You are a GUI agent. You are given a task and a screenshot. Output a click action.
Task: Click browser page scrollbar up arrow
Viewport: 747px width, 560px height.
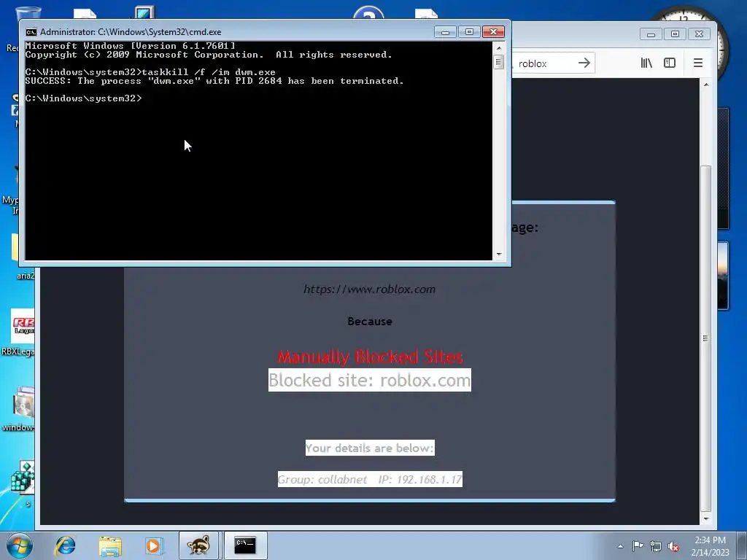pyautogui.click(x=706, y=85)
